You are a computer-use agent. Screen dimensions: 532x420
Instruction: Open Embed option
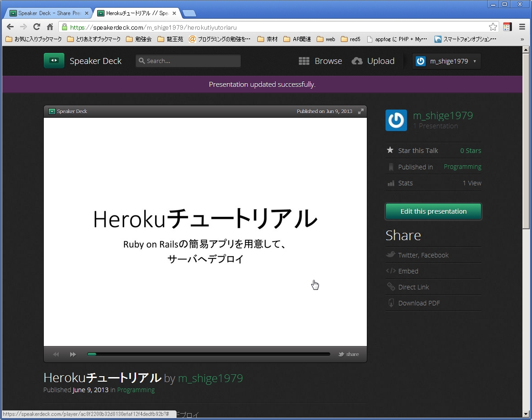pos(408,271)
